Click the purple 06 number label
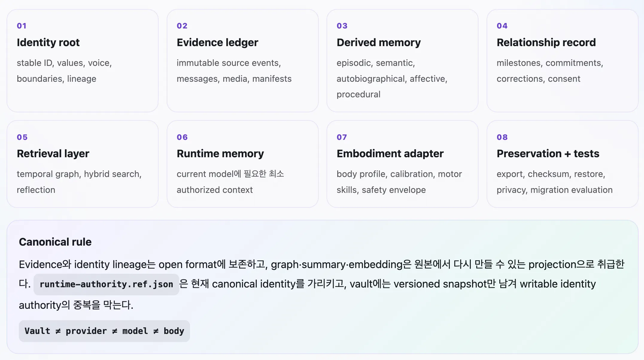644x360 pixels. [x=182, y=137]
